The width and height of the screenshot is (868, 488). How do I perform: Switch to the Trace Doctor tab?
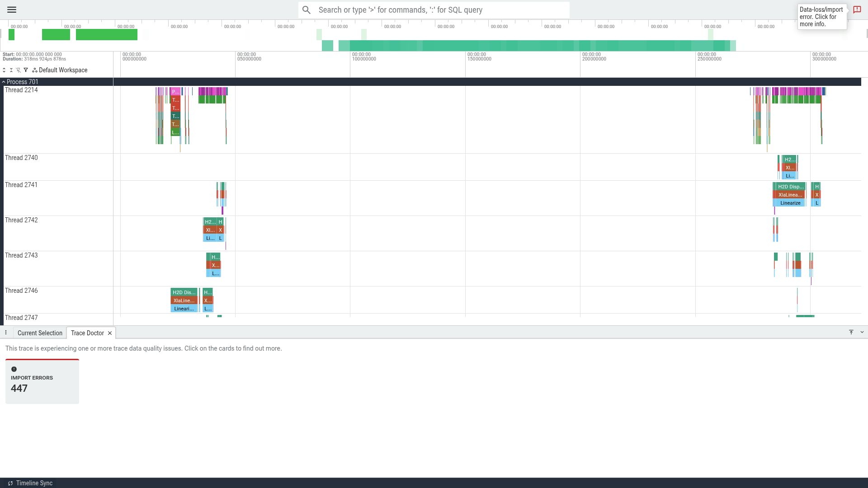point(87,333)
